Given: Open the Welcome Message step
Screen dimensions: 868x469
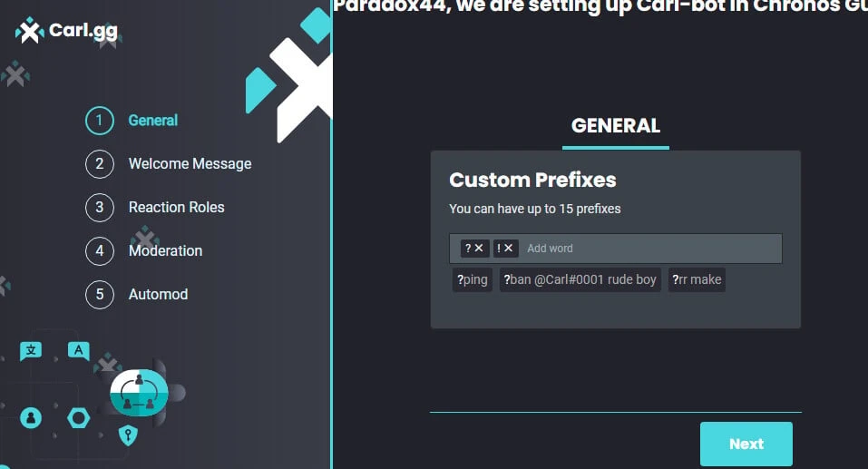Looking at the screenshot, I should (x=190, y=164).
